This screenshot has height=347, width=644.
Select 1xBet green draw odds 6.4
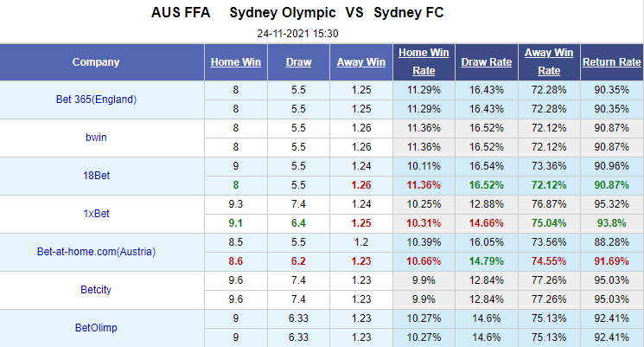[x=298, y=223]
